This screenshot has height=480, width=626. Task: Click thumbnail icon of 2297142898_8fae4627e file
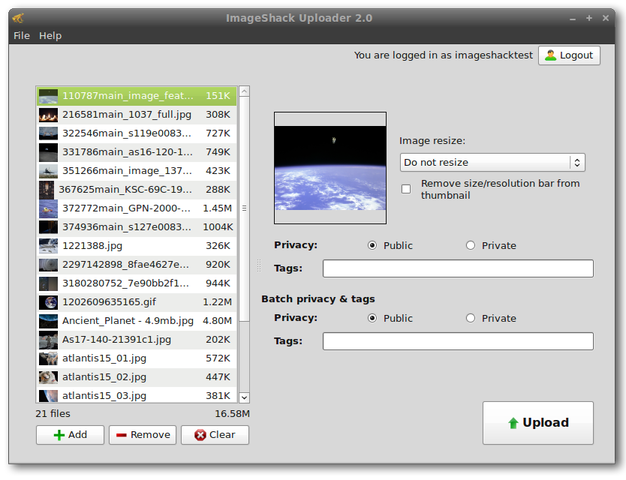[48, 265]
